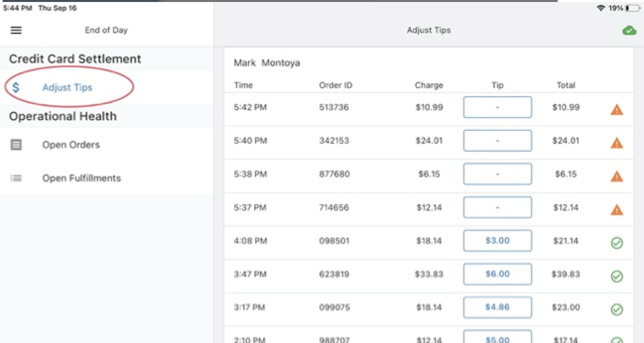Click green checkmark for order 098501
644x343 pixels.
pyautogui.click(x=617, y=243)
